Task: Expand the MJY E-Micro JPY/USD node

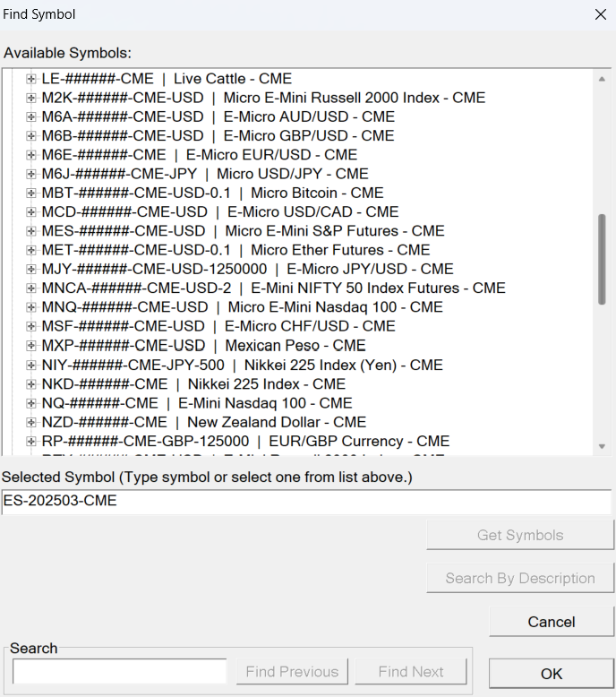Action: pos(30,270)
